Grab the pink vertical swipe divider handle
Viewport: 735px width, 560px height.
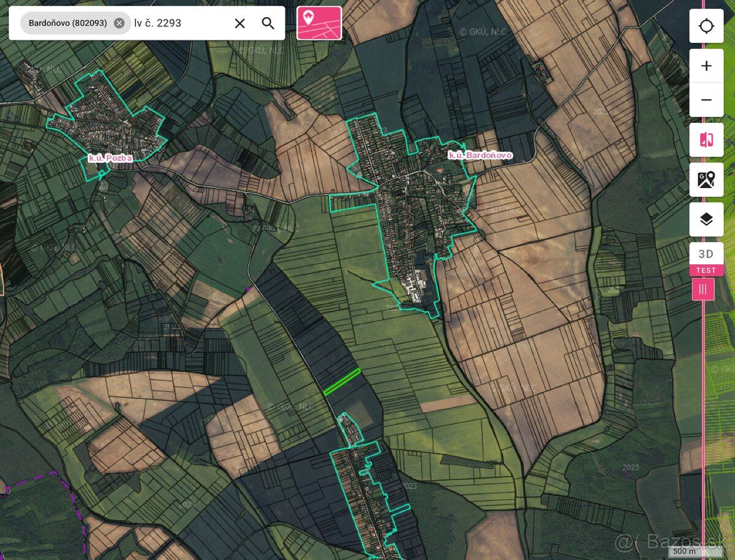(x=703, y=289)
